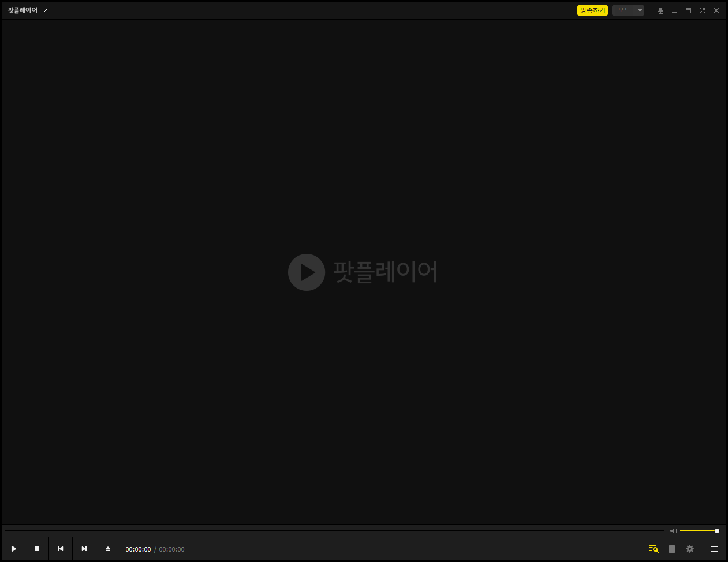Open the subtitle panel icon
The image size is (728, 562).
pyautogui.click(x=671, y=549)
